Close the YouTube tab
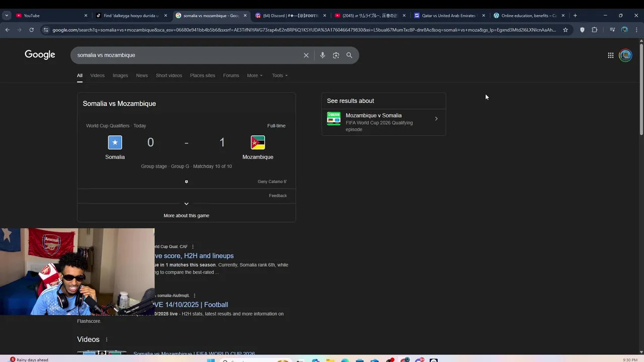Screen dimensions: 644x362 pyautogui.click(x=86, y=16)
